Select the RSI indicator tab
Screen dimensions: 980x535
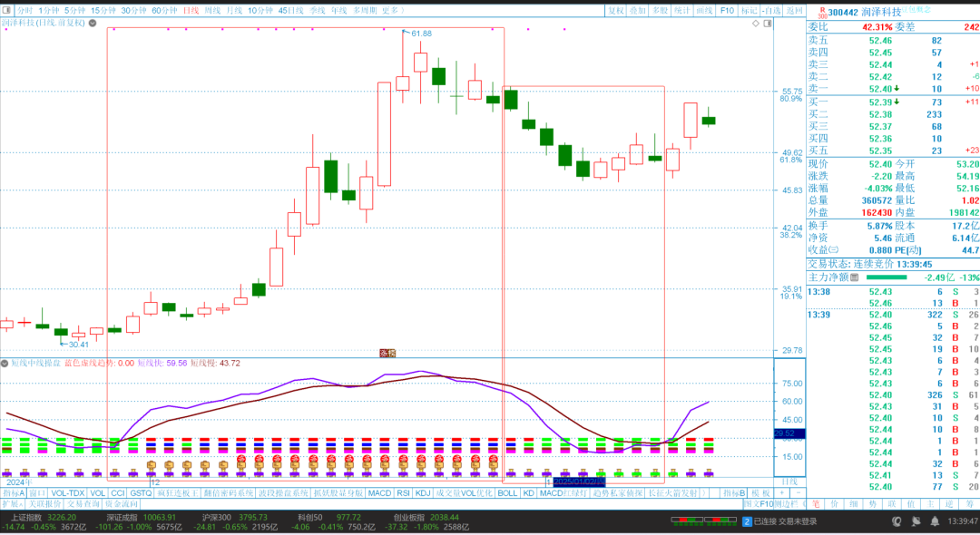pos(403,493)
